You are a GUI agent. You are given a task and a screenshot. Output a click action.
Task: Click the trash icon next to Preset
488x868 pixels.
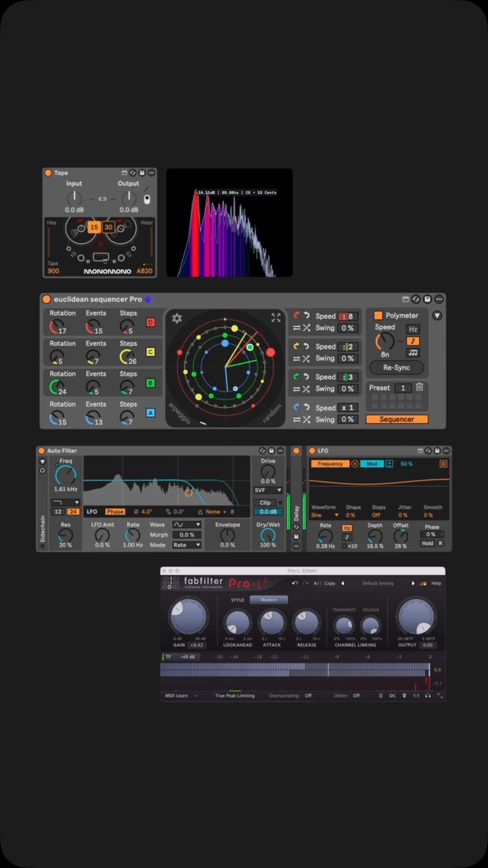[x=420, y=387]
